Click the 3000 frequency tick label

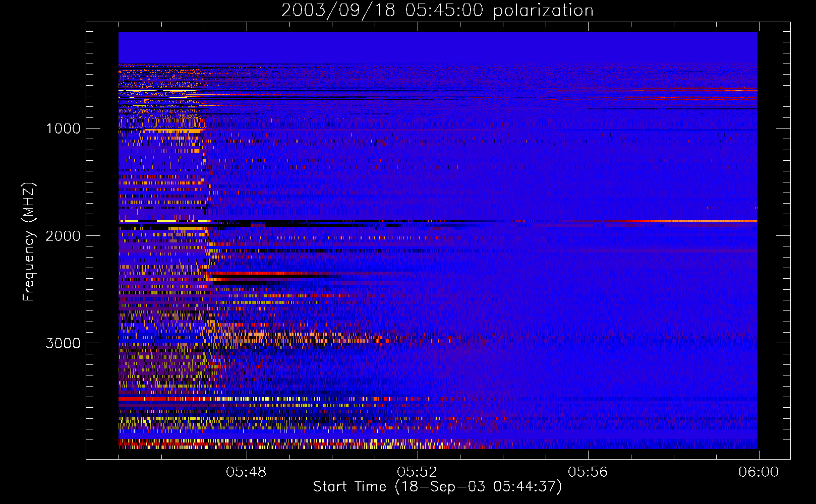(63, 343)
